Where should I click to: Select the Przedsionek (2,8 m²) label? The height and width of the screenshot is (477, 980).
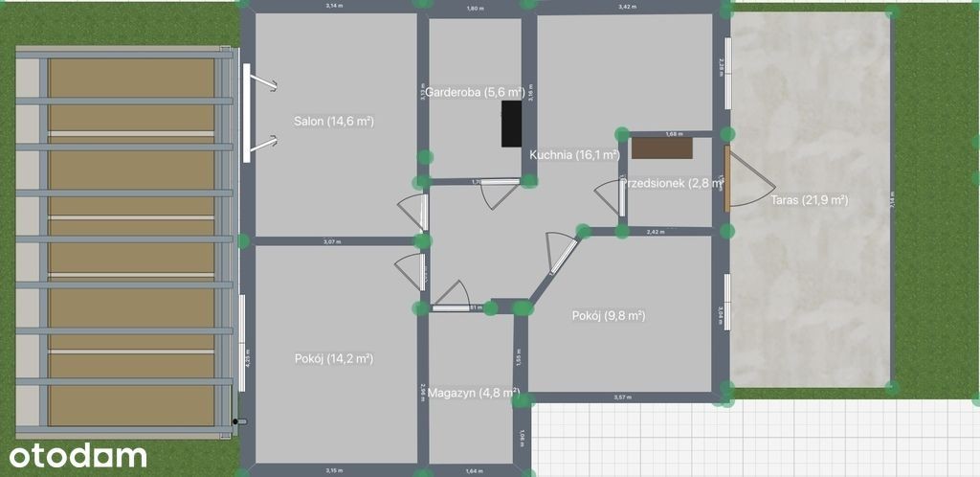(x=670, y=184)
